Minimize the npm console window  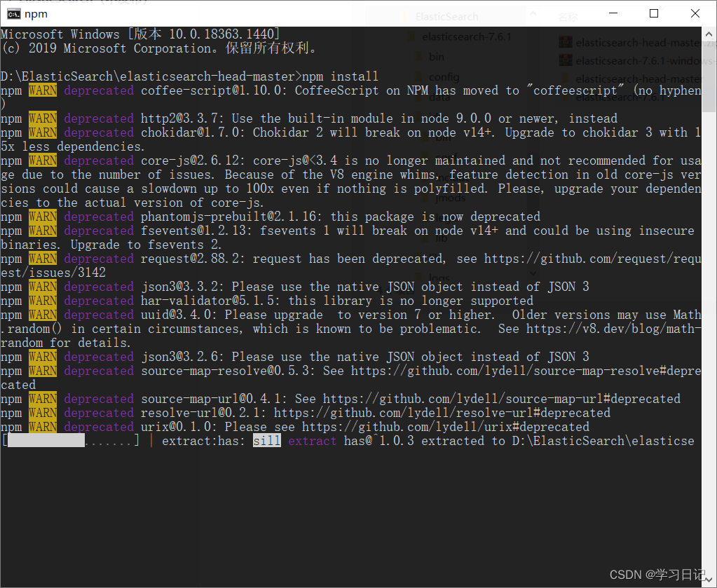613,13
